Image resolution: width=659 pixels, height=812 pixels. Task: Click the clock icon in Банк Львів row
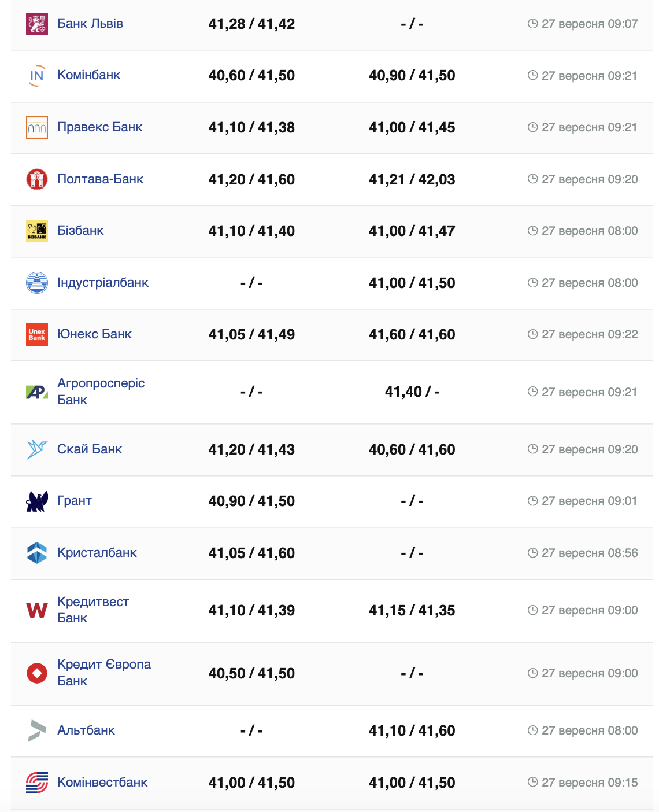(x=533, y=24)
